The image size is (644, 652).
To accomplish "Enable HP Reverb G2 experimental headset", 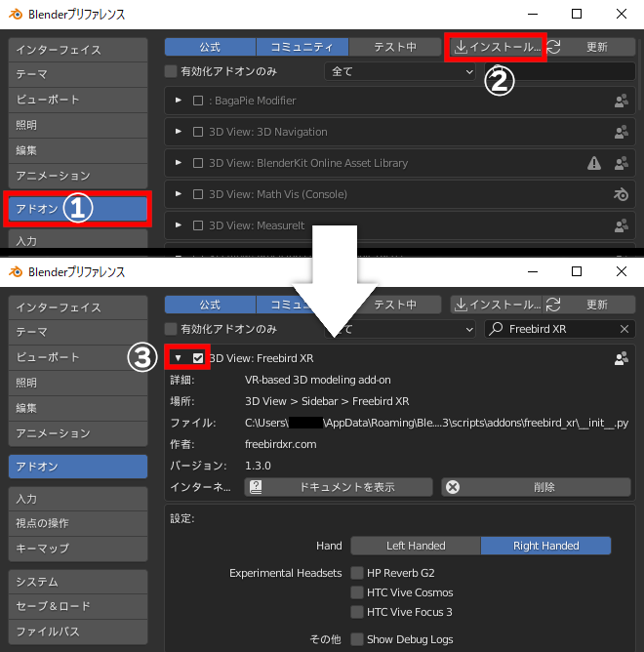I will coord(357,573).
